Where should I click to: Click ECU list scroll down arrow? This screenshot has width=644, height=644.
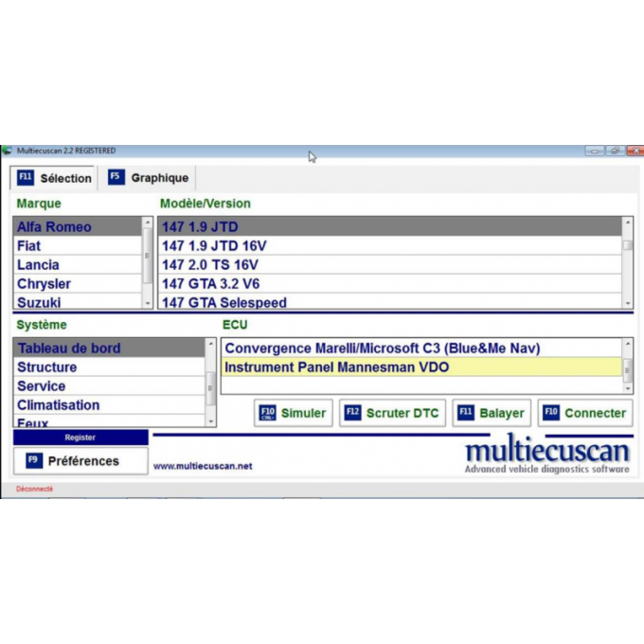tap(628, 388)
